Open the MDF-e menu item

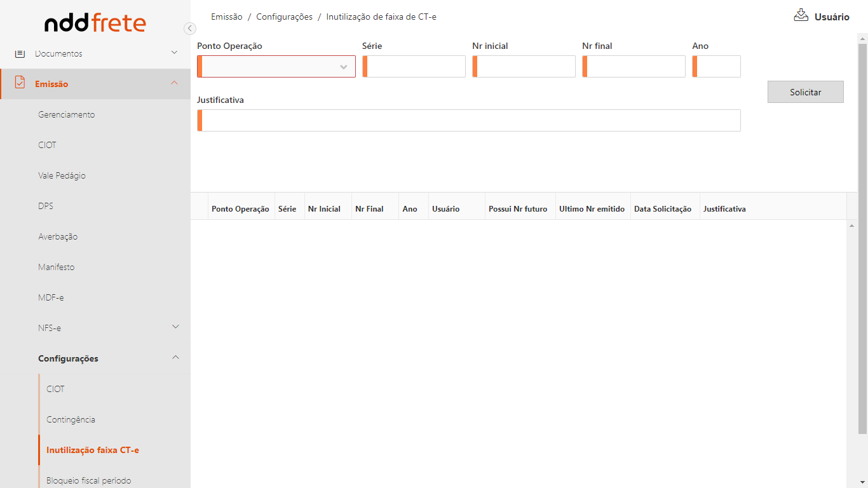[x=51, y=297]
